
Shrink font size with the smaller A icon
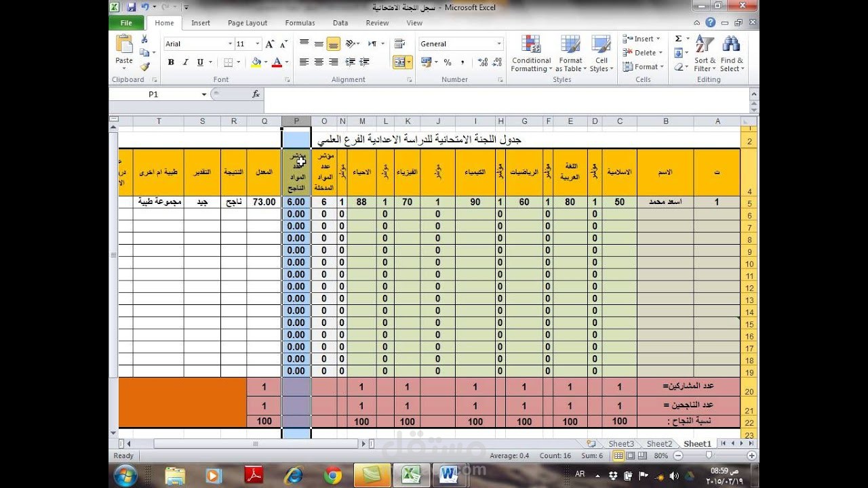pos(283,44)
